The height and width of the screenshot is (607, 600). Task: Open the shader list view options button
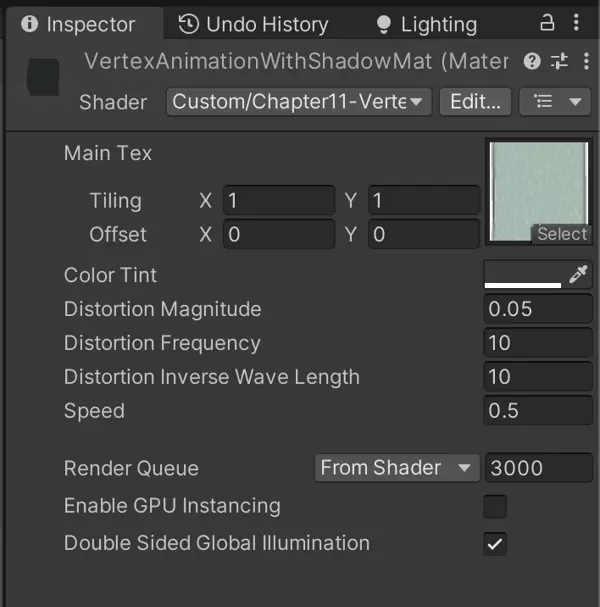pyautogui.click(x=558, y=102)
